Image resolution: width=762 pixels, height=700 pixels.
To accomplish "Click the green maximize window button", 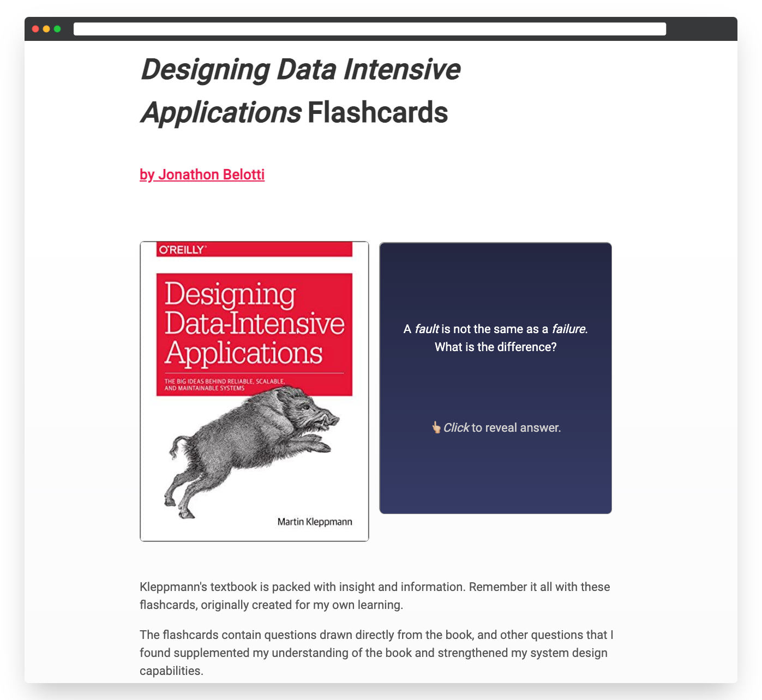I will click(57, 29).
